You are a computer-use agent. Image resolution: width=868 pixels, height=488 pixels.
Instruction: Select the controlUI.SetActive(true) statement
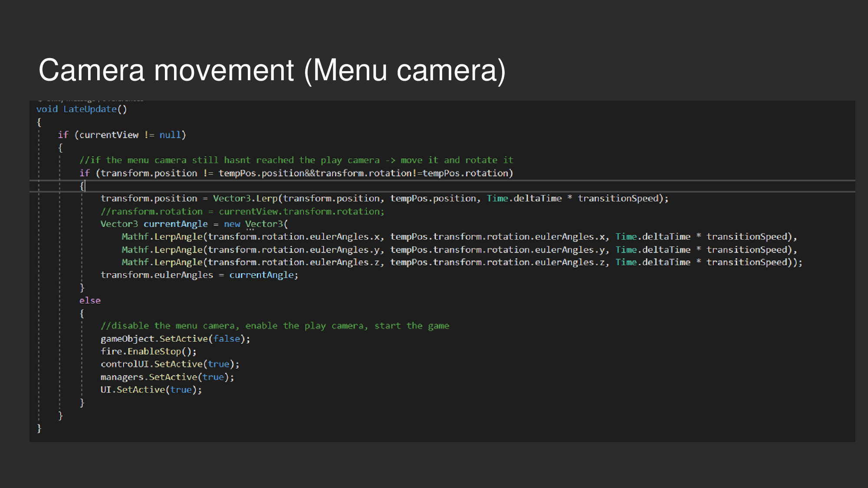click(x=169, y=364)
